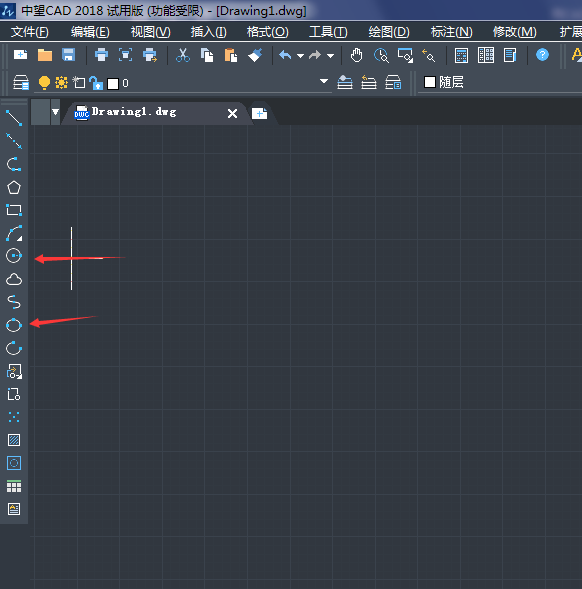This screenshot has width=582, height=589.
Task: Select the Ellipse tool
Action: (x=14, y=325)
